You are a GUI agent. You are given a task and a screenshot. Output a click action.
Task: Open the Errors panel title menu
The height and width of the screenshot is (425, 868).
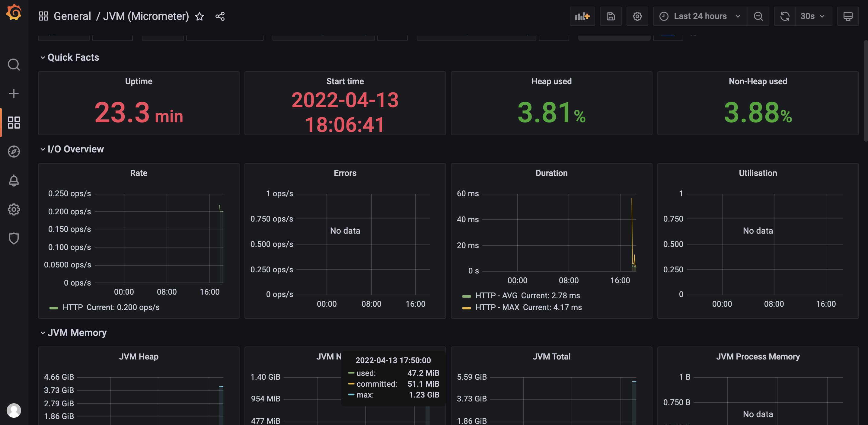point(345,173)
